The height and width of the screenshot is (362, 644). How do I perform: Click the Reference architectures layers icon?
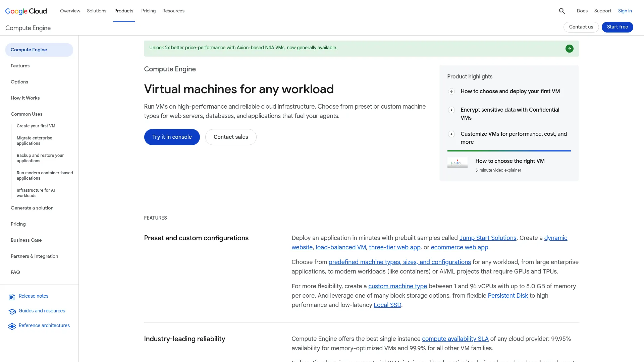[12, 326]
